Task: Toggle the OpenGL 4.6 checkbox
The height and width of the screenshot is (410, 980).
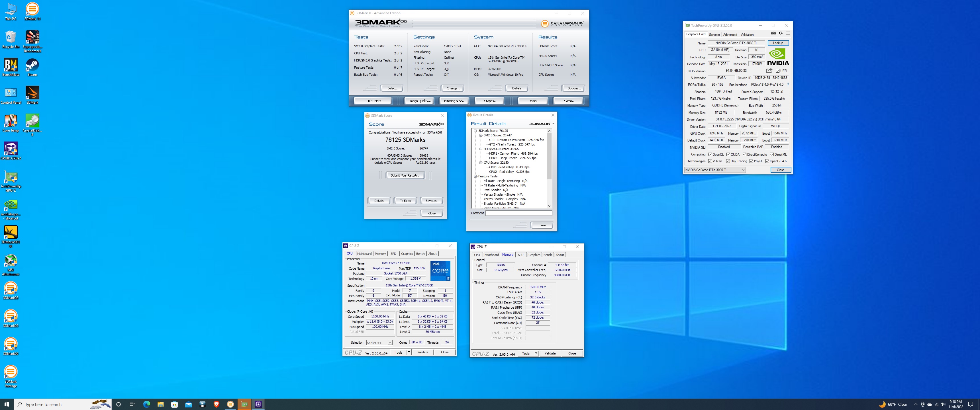Action: point(767,161)
